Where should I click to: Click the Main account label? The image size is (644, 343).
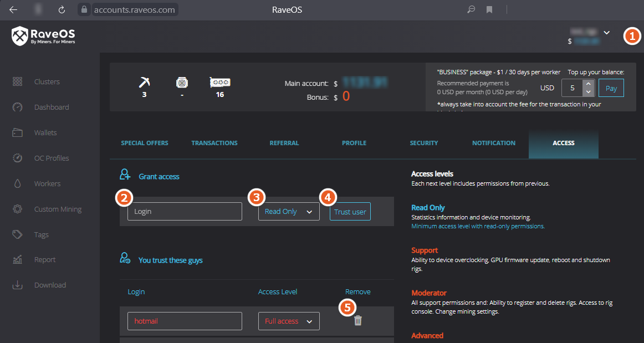coord(306,83)
